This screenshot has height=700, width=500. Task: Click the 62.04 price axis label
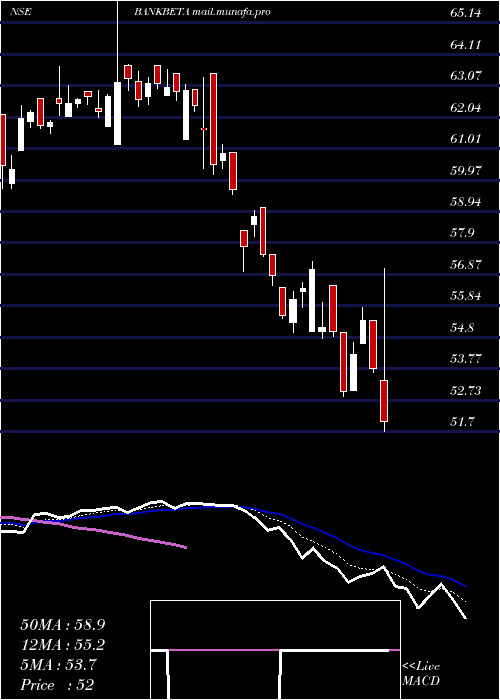point(466,108)
